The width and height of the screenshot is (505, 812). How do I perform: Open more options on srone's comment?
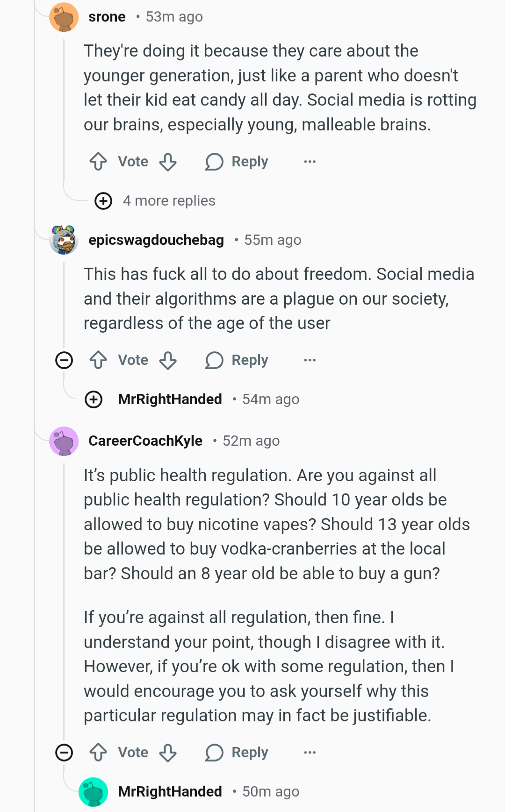click(x=310, y=162)
